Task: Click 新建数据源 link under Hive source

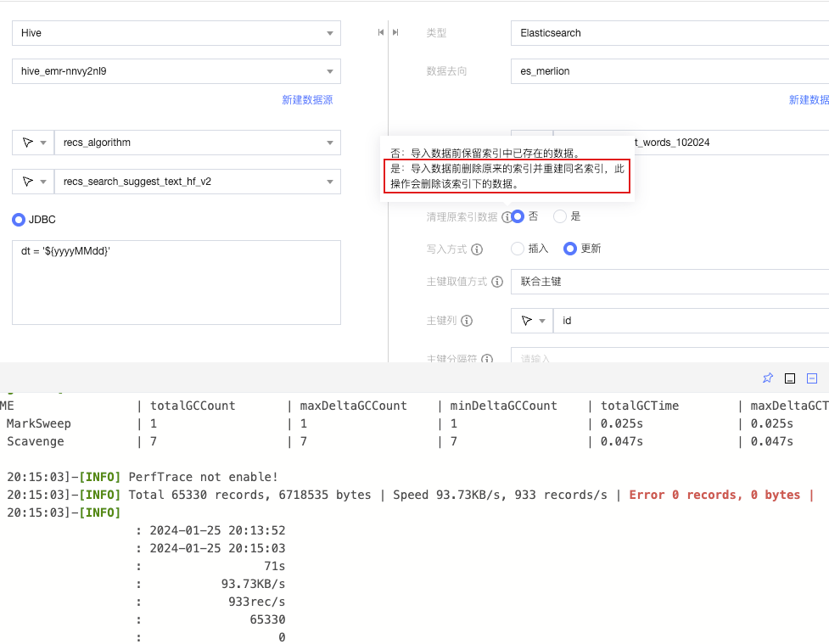Action: [307, 100]
